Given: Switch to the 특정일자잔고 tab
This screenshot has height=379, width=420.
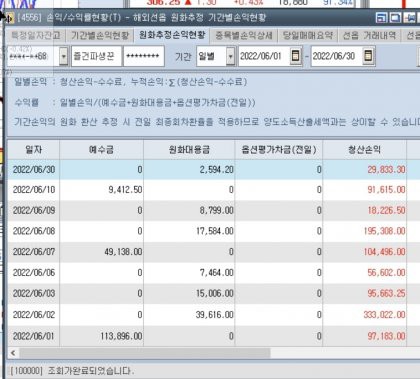Looking at the screenshot, I should click(36, 35).
